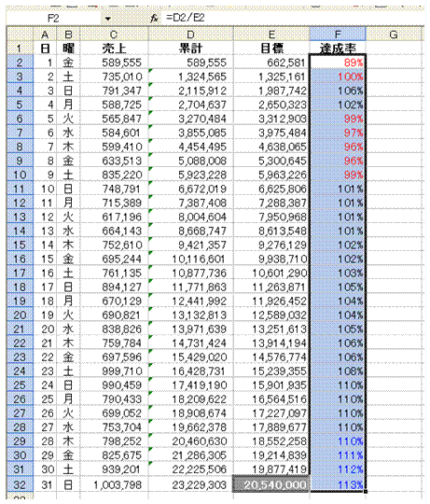Screen dimensions: 430x504
Task: Click sales cell 838,826
Action: (x=114, y=329)
